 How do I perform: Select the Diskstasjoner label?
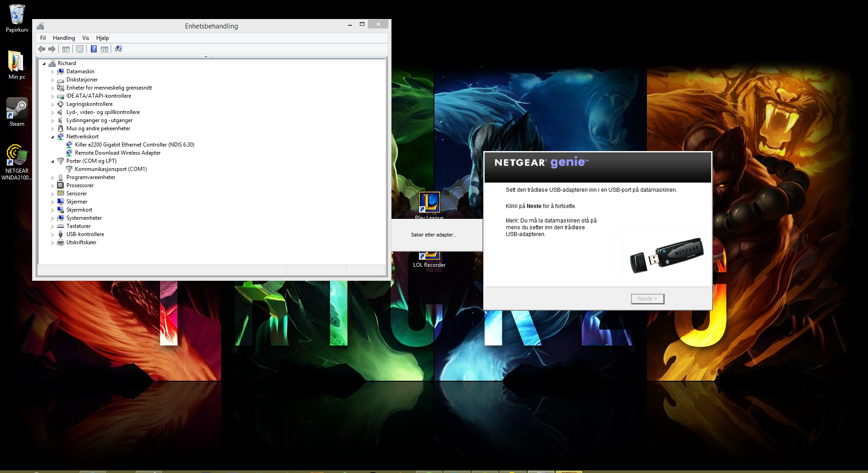(x=82, y=80)
